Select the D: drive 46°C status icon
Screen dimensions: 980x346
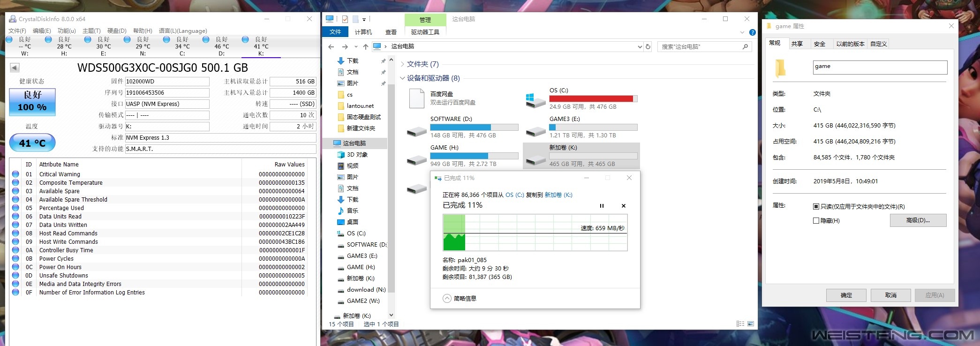pyautogui.click(x=206, y=40)
